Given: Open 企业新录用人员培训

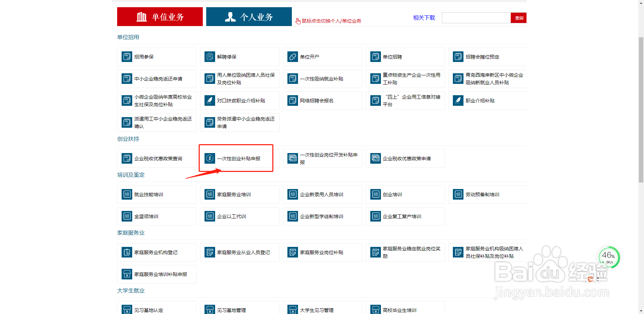Looking at the screenshot, I should point(323,194).
